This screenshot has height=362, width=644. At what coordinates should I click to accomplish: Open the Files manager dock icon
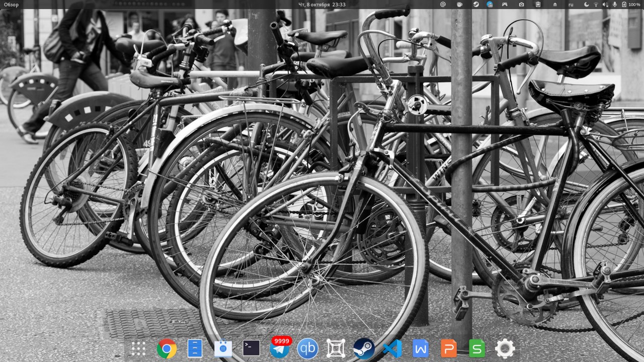(195, 348)
